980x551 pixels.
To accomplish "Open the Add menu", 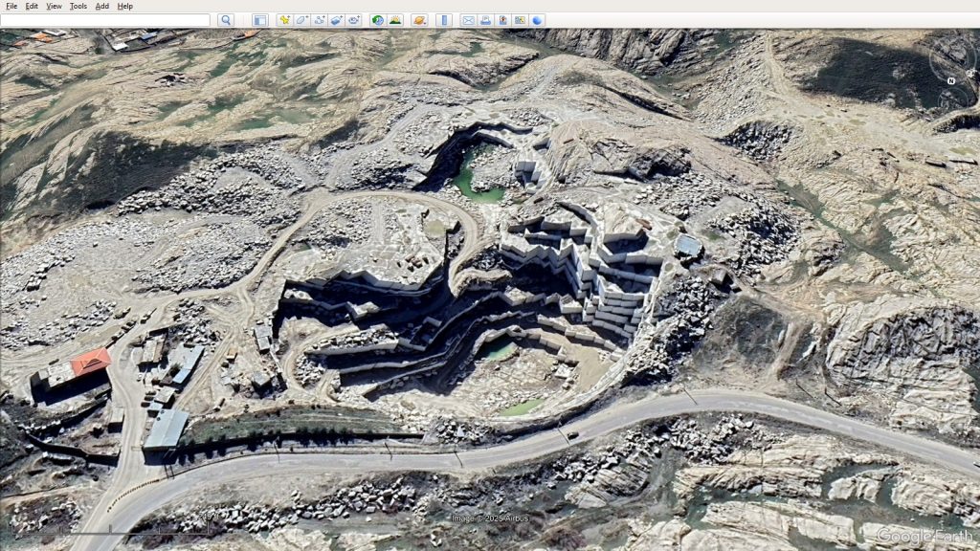I will point(102,6).
